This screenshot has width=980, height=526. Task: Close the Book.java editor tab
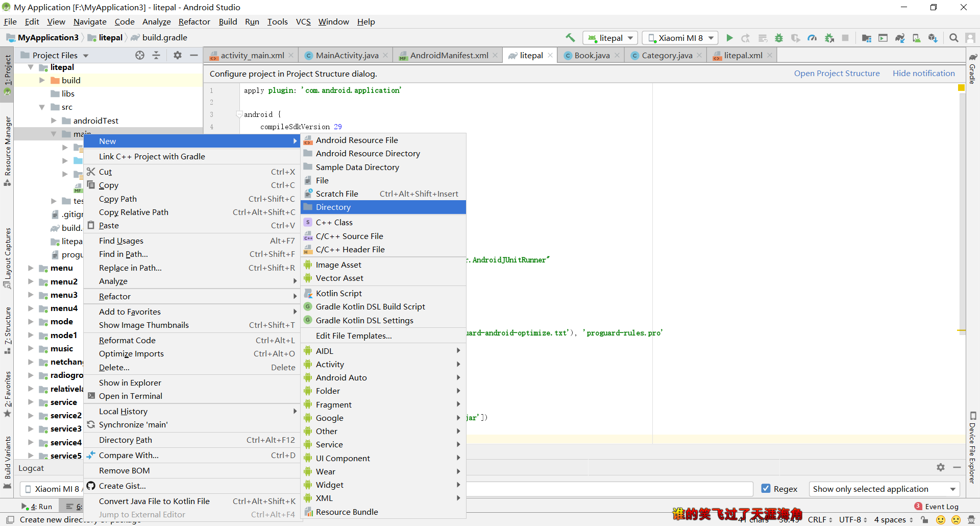coord(617,55)
